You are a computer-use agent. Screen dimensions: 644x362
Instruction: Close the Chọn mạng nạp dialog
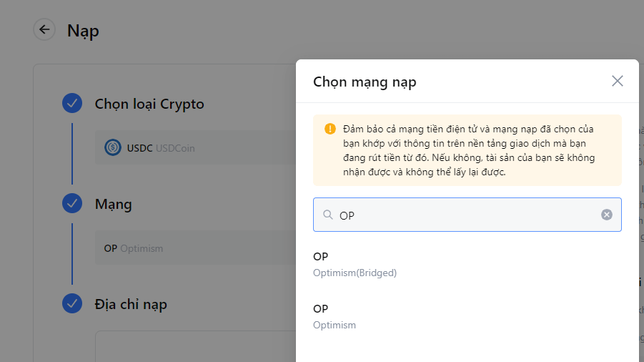tap(618, 81)
